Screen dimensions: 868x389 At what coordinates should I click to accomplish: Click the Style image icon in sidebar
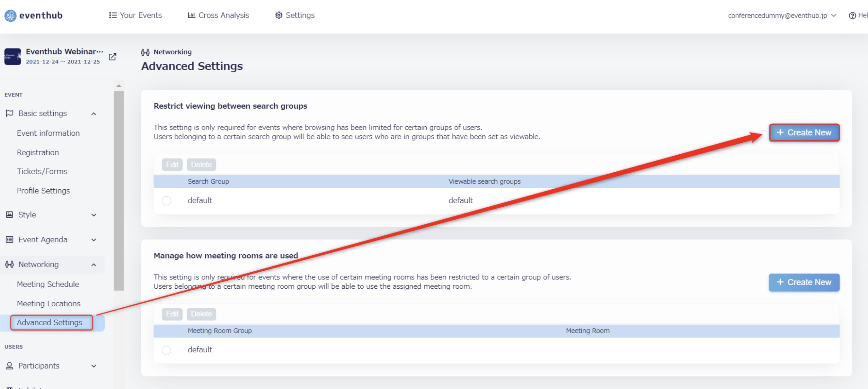pyautogui.click(x=9, y=215)
